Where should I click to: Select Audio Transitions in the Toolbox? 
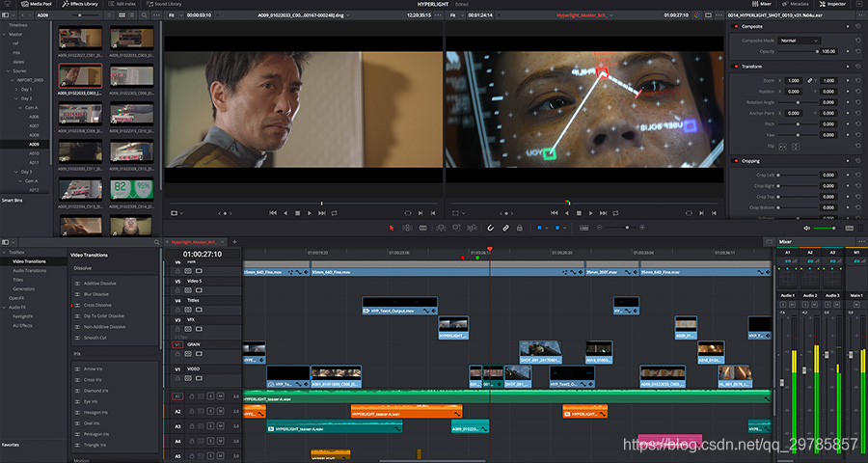29,270
